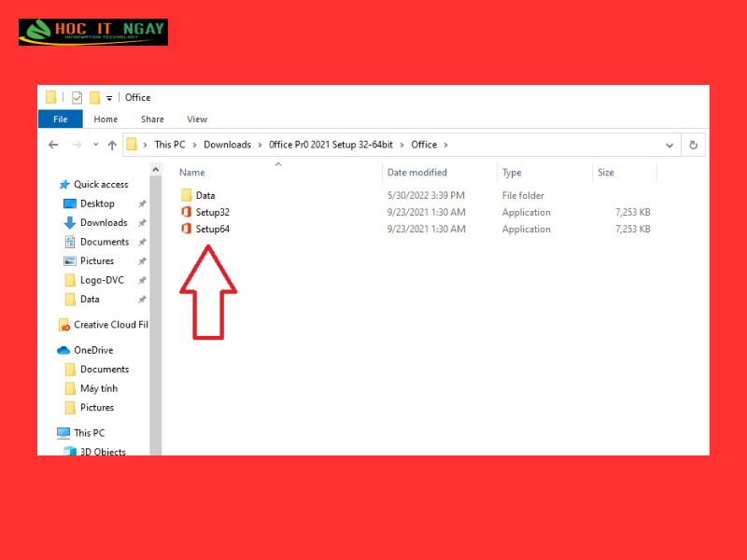
Task: Expand chevron after Office in breadcrumb
Action: click(446, 145)
